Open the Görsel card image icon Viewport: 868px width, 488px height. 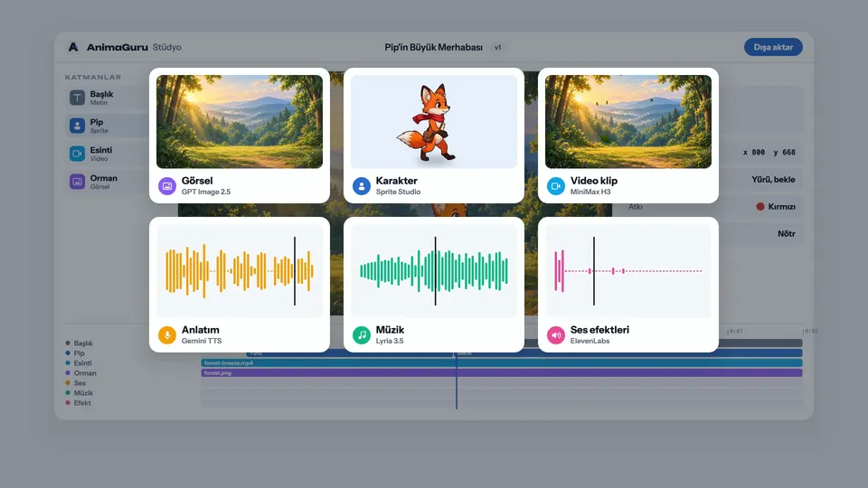(x=167, y=186)
